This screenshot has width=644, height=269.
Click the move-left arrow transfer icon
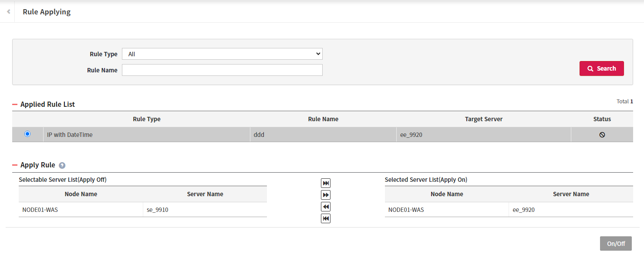[325, 206]
